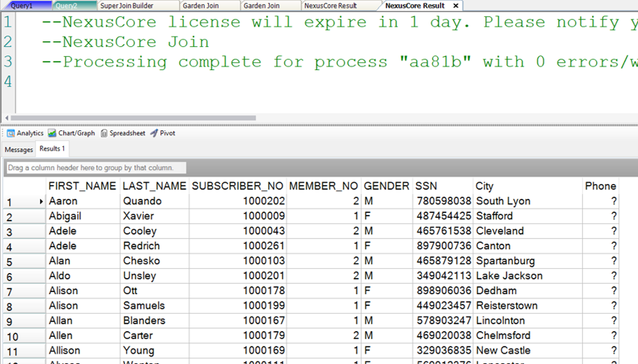Viewport: 638px width, 364px height.
Task: Switch to the Query1 tab
Action: pos(22,6)
